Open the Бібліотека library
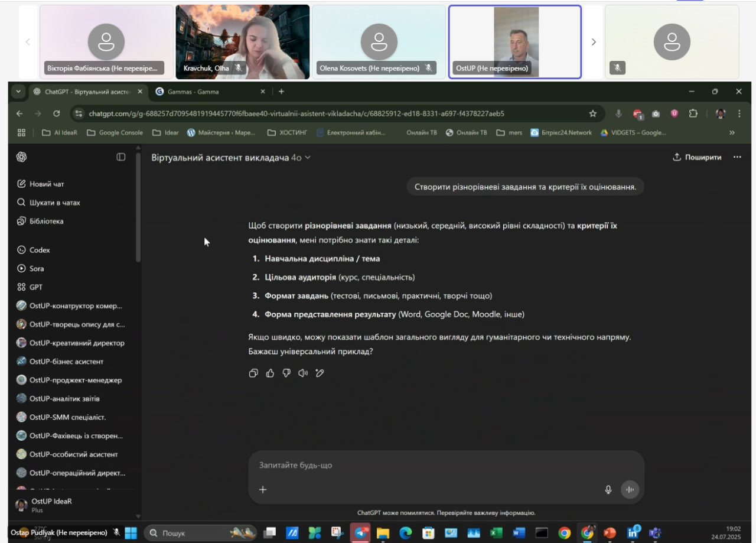 40,221
